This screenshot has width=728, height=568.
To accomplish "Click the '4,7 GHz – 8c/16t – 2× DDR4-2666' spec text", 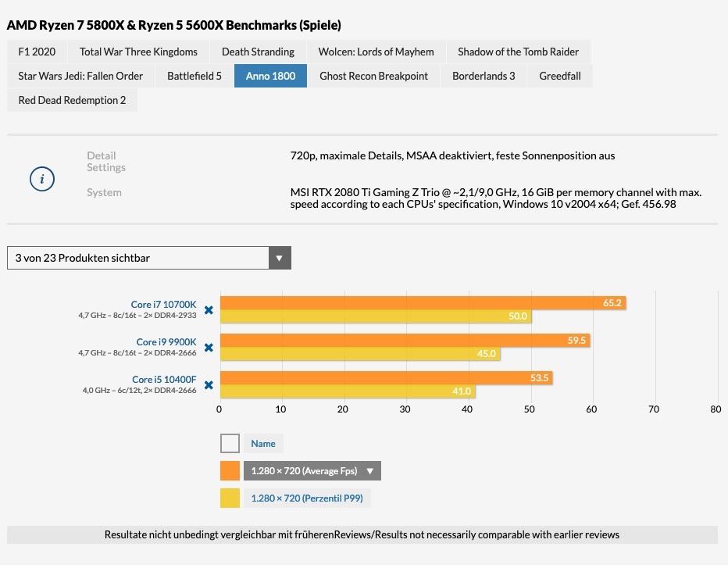I will pos(137,353).
